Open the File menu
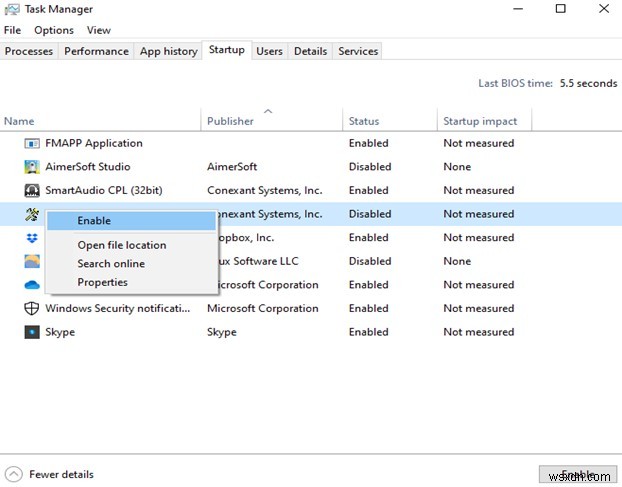Viewport: 622px width, 487px height. click(x=12, y=30)
